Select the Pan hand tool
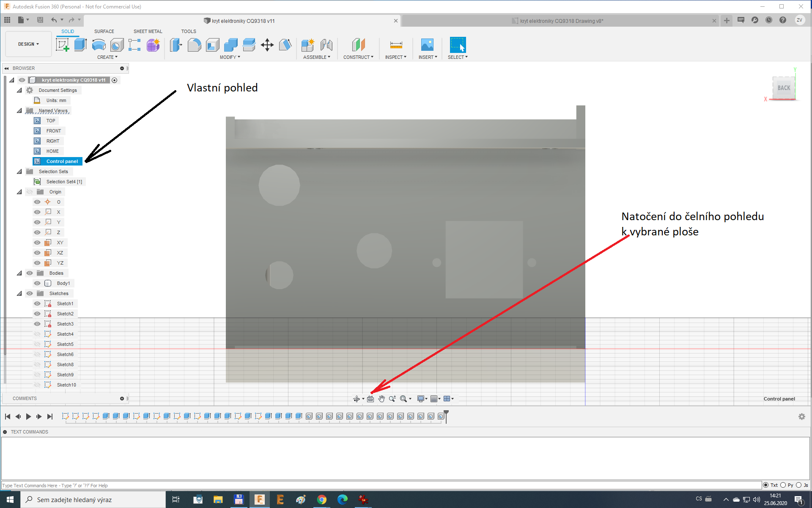Viewport: 812px width, 508px height. click(x=381, y=399)
